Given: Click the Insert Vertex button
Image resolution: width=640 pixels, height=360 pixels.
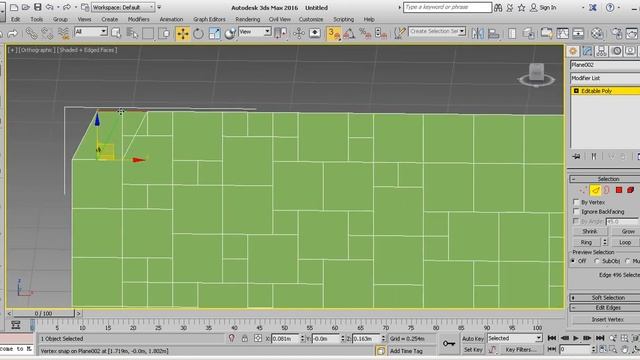Looking at the screenshot, I should 607,320.
